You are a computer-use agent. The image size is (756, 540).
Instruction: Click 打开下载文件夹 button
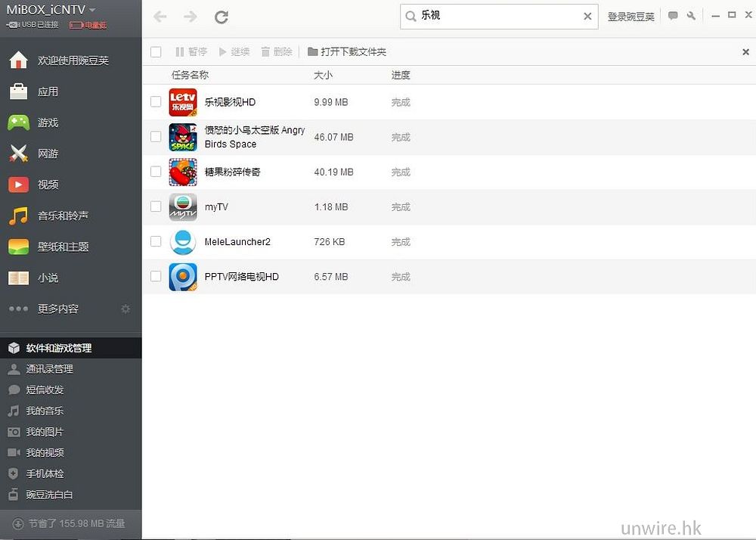tap(347, 52)
